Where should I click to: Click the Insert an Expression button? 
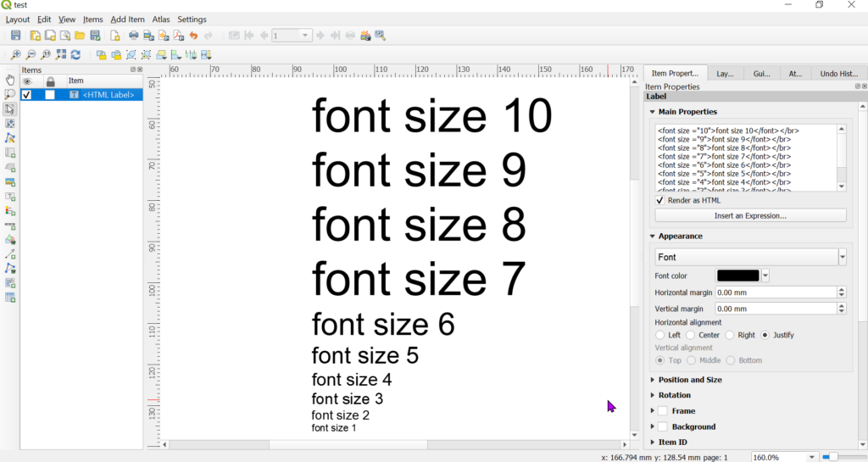pyautogui.click(x=750, y=216)
